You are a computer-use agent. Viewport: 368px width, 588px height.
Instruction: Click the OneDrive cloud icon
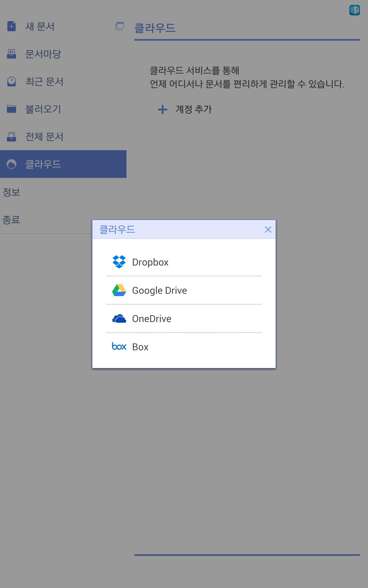119,319
